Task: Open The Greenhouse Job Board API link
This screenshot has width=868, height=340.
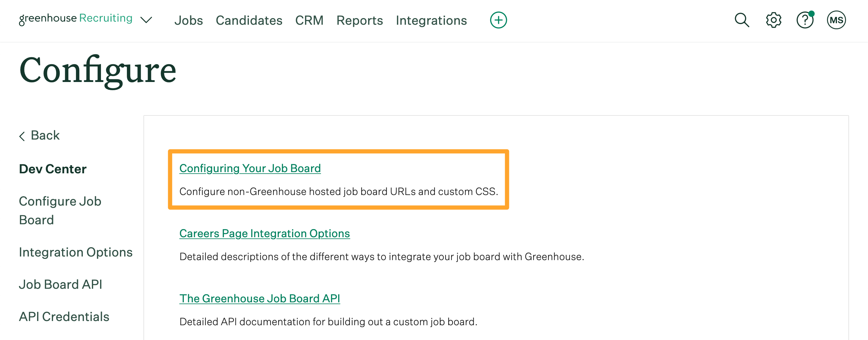Action: coord(259,298)
